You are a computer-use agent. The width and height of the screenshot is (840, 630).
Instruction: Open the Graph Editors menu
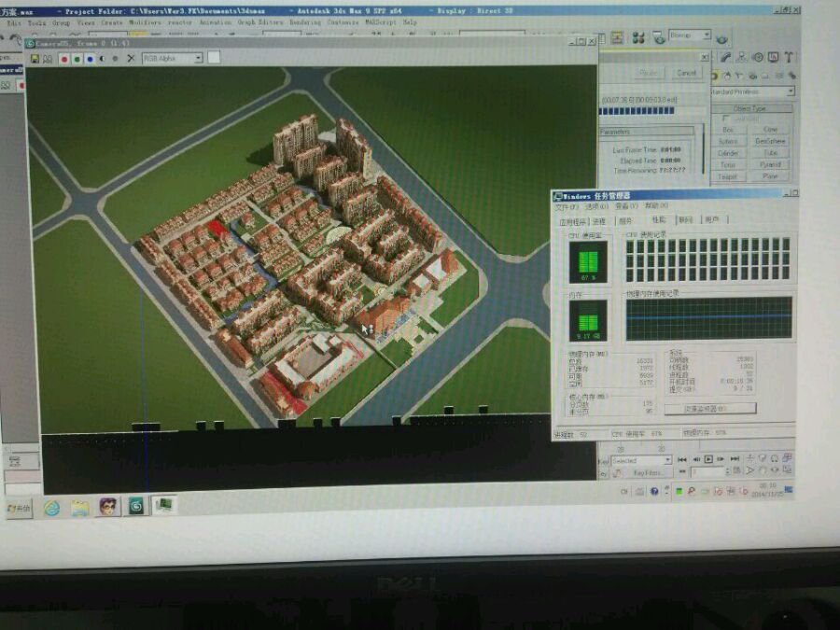point(260,22)
